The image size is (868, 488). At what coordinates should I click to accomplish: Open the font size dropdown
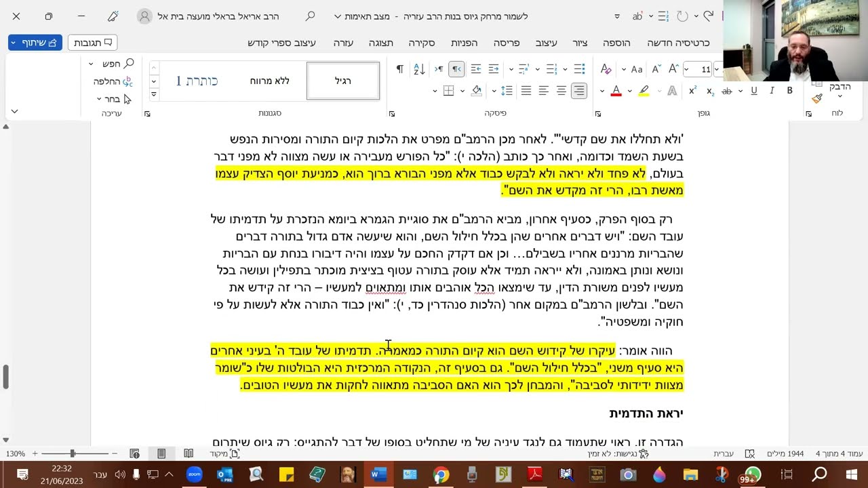(716, 69)
